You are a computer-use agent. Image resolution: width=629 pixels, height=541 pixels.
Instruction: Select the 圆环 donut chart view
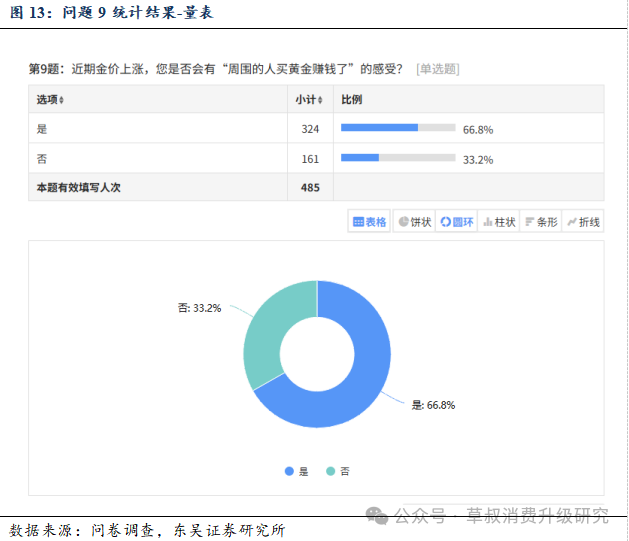[457, 221]
